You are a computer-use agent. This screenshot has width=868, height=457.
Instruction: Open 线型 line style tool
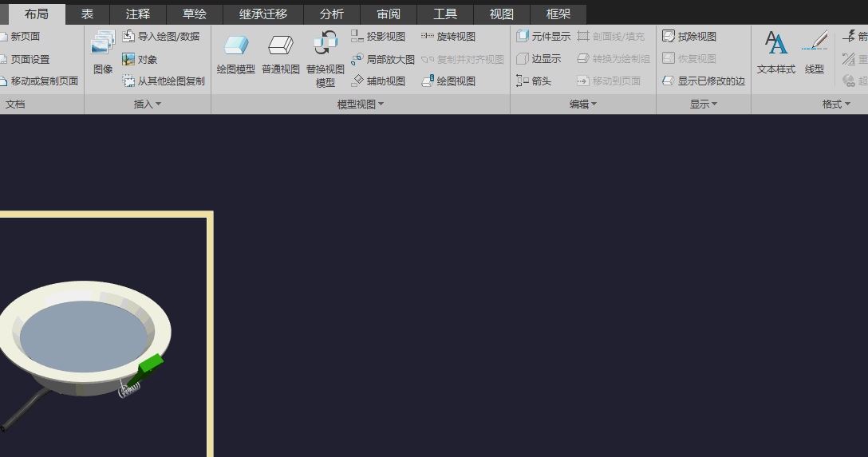coord(815,53)
